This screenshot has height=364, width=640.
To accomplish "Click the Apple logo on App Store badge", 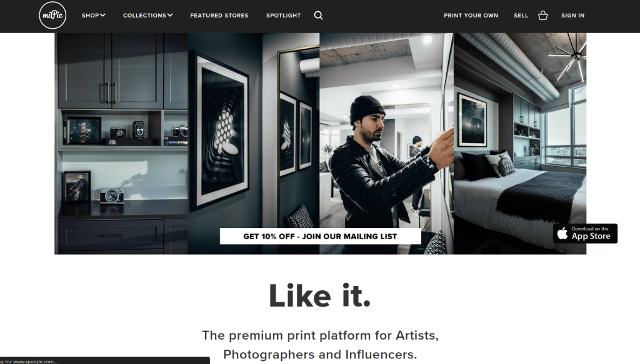I will point(562,233).
